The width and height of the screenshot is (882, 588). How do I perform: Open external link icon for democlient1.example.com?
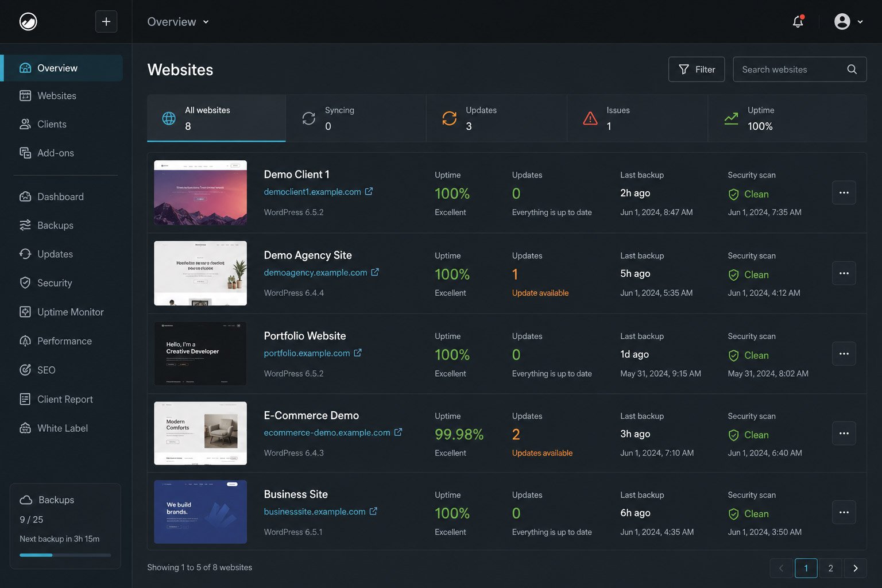pos(369,191)
